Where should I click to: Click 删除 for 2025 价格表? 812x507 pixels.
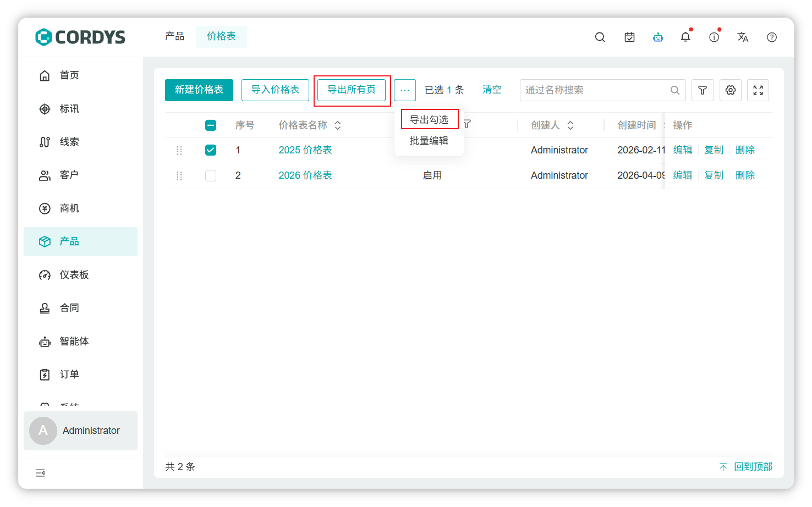pyautogui.click(x=745, y=150)
